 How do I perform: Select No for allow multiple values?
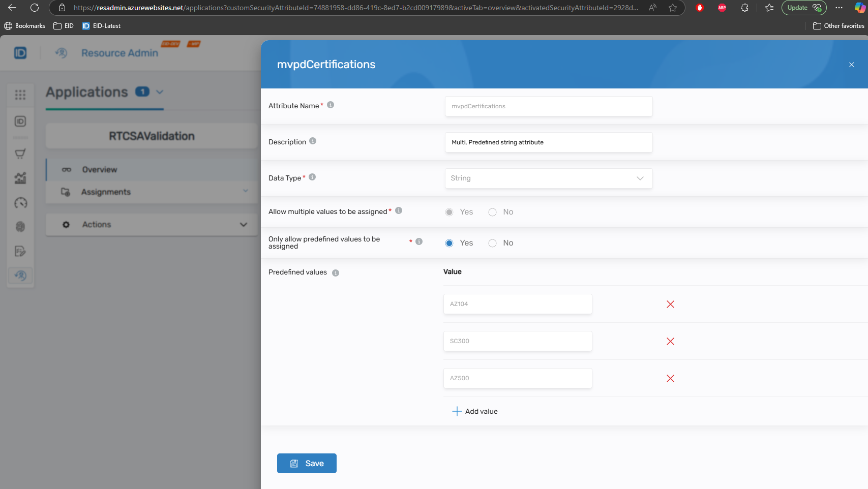(492, 212)
